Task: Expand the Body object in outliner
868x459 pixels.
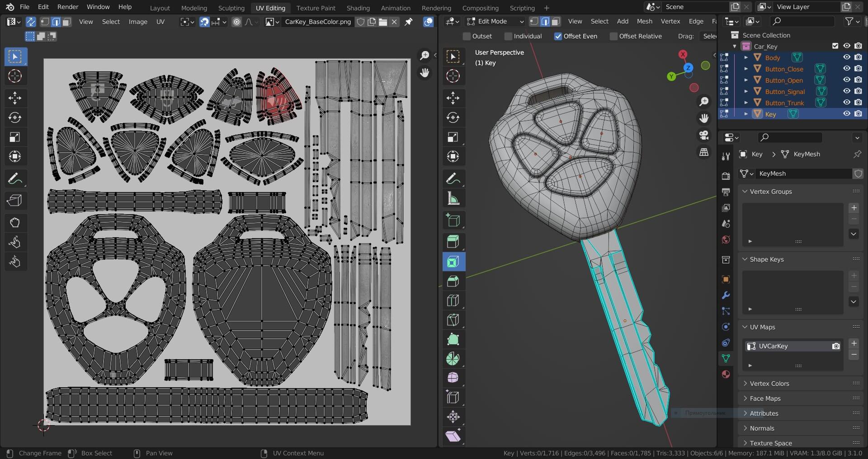Action: [x=746, y=58]
